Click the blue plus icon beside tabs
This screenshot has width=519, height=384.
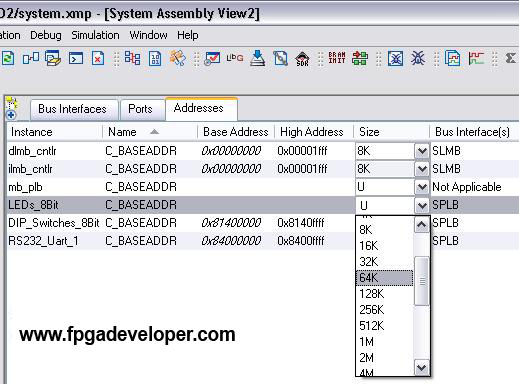point(11,115)
